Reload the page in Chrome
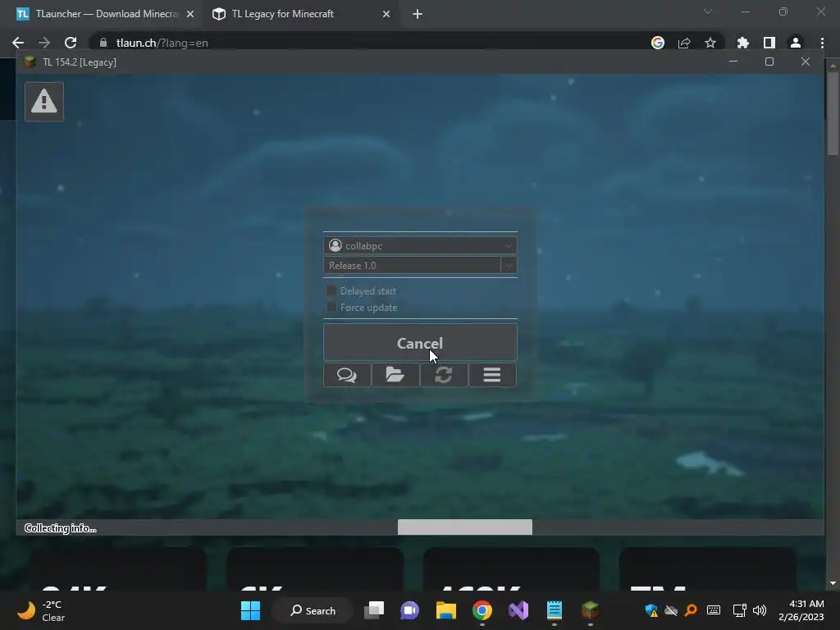This screenshot has width=840, height=630. click(x=71, y=43)
